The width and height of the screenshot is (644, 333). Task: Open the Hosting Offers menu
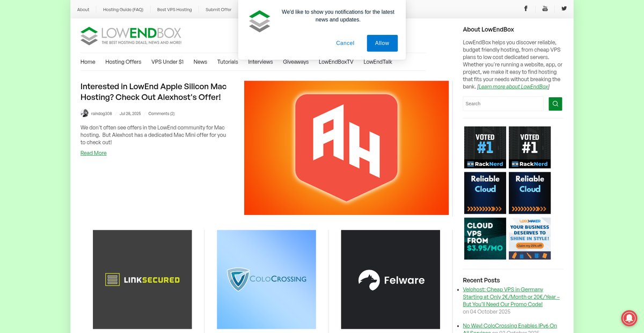pos(123,62)
